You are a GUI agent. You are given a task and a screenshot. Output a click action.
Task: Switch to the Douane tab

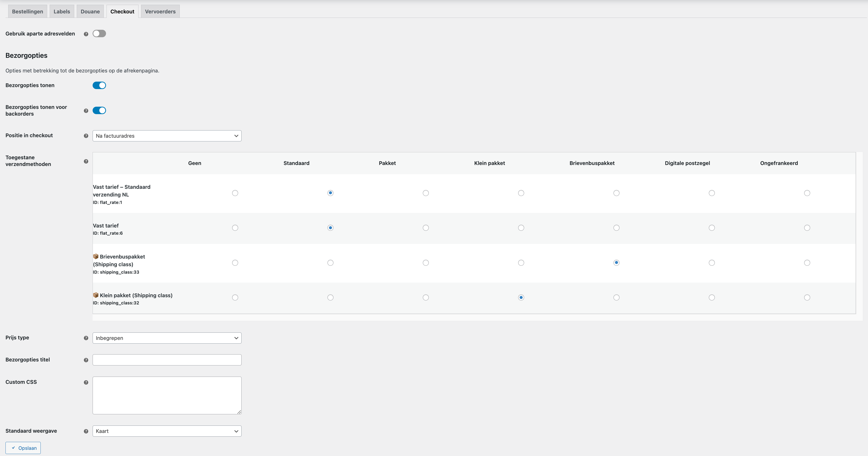coord(90,11)
